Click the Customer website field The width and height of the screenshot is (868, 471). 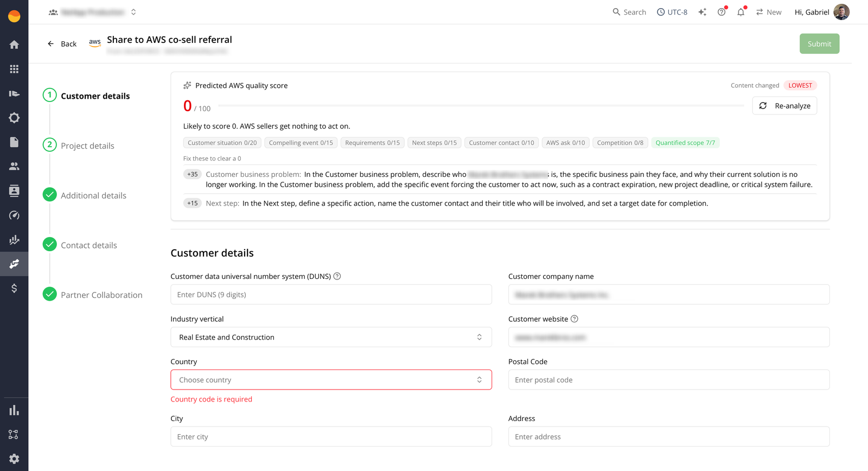pos(669,337)
